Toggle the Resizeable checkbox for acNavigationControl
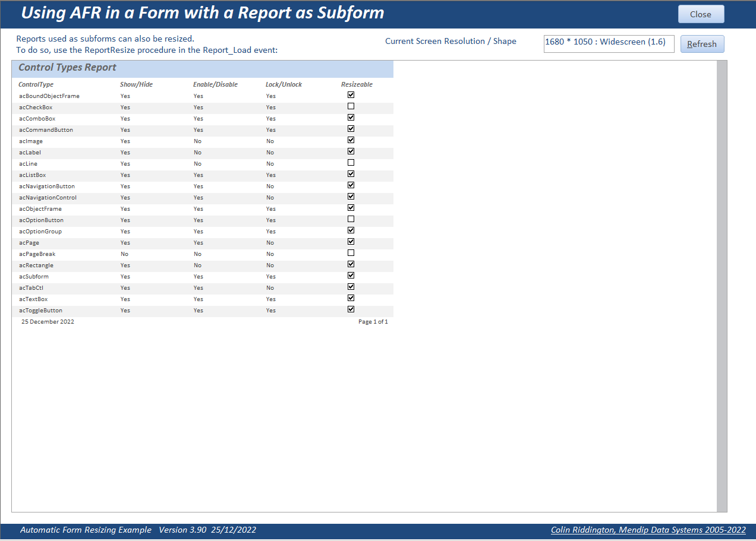The width and height of the screenshot is (756, 541). pos(351,196)
